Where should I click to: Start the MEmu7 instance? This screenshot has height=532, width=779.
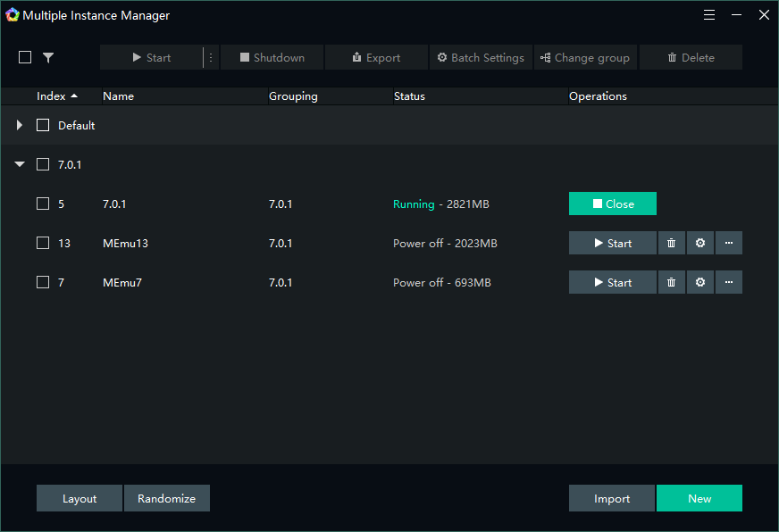pyautogui.click(x=612, y=282)
